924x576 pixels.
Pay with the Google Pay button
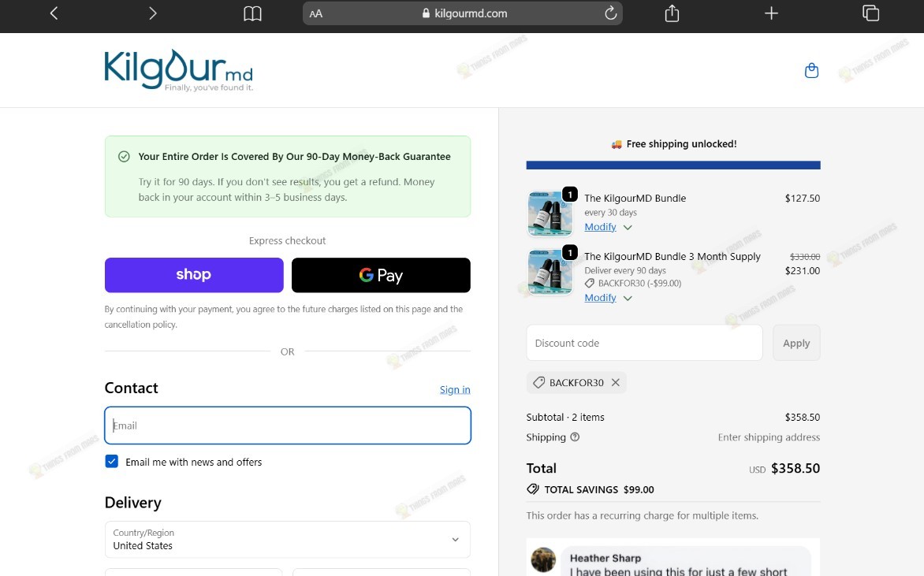point(381,275)
